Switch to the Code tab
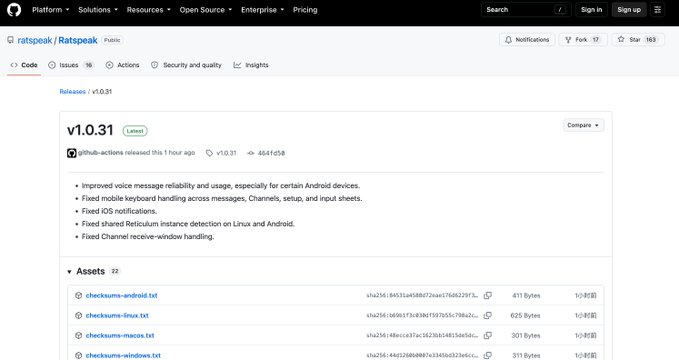The image size is (679, 360). (24, 65)
